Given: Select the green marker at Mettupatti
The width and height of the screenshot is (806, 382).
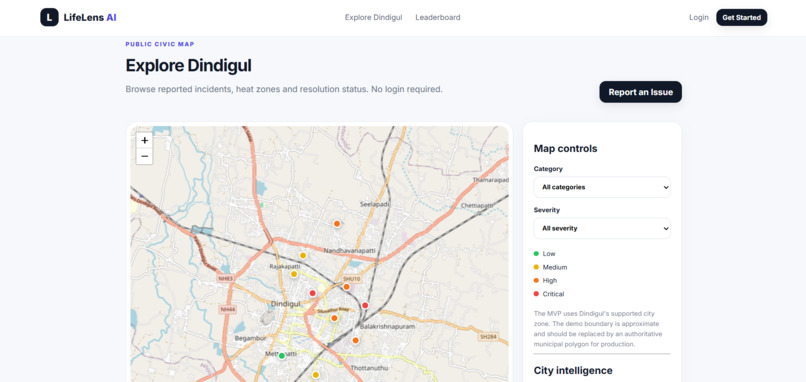Looking at the screenshot, I should click(282, 356).
